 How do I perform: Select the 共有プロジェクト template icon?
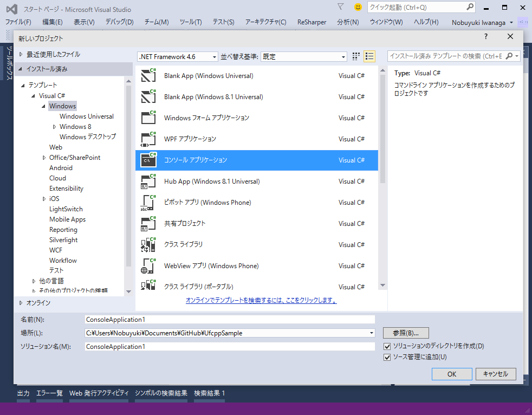[148, 223]
